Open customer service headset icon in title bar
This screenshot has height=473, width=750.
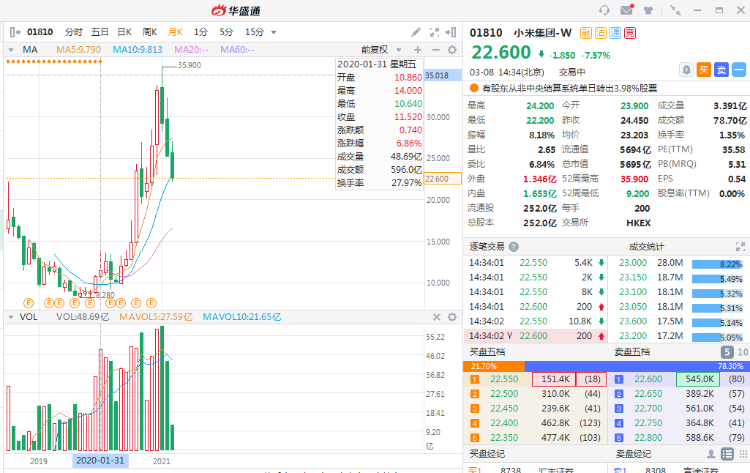pos(605,10)
